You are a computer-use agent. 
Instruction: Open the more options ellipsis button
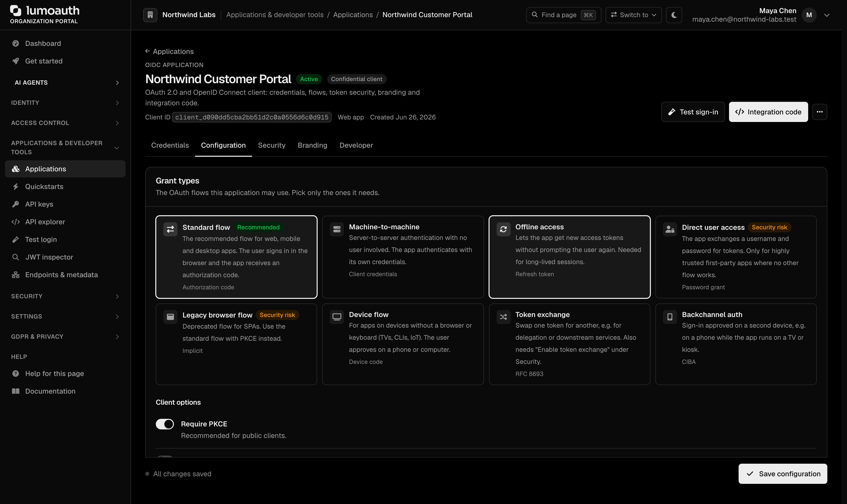click(820, 112)
